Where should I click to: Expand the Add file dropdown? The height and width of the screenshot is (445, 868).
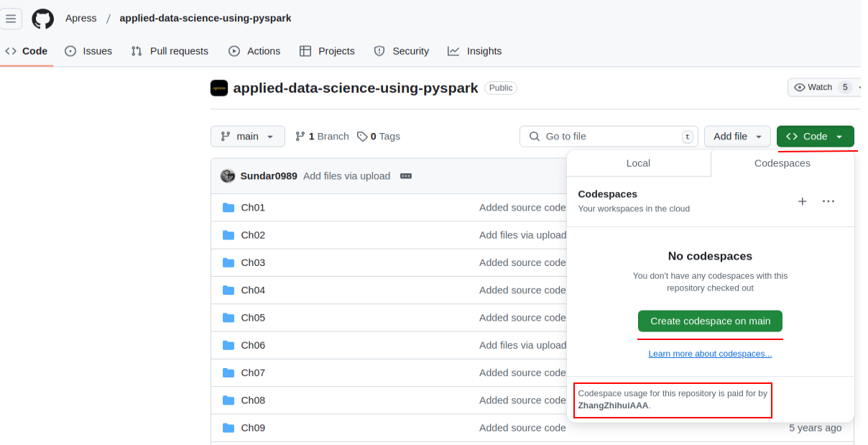coord(737,137)
